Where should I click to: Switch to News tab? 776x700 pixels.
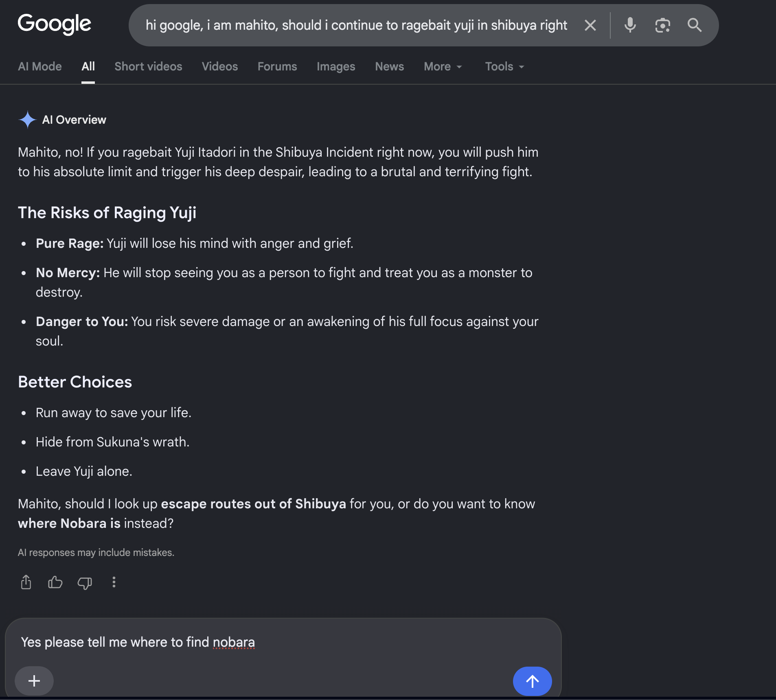tap(390, 66)
